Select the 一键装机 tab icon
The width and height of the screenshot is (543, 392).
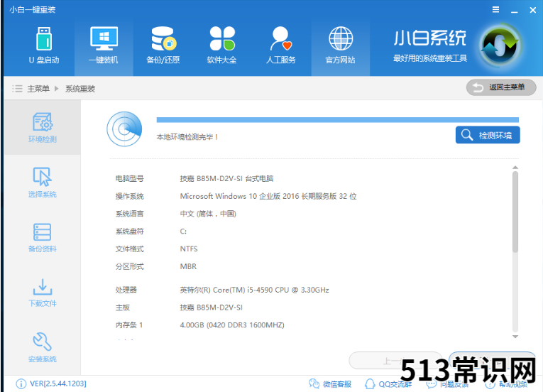[104, 38]
